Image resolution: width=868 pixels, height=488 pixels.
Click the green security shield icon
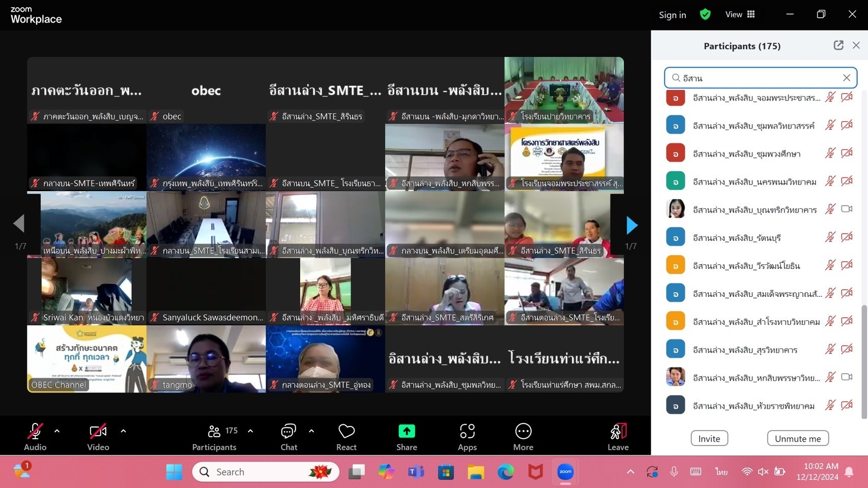pyautogui.click(x=705, y=14)
